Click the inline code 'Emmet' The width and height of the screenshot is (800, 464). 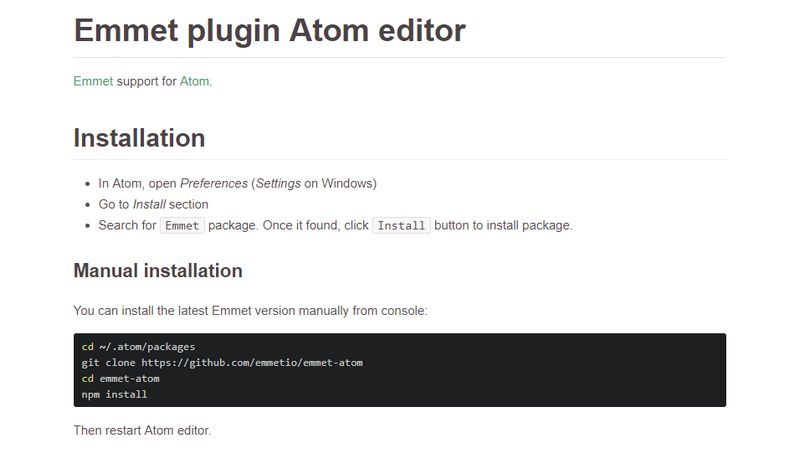[182, 226]
